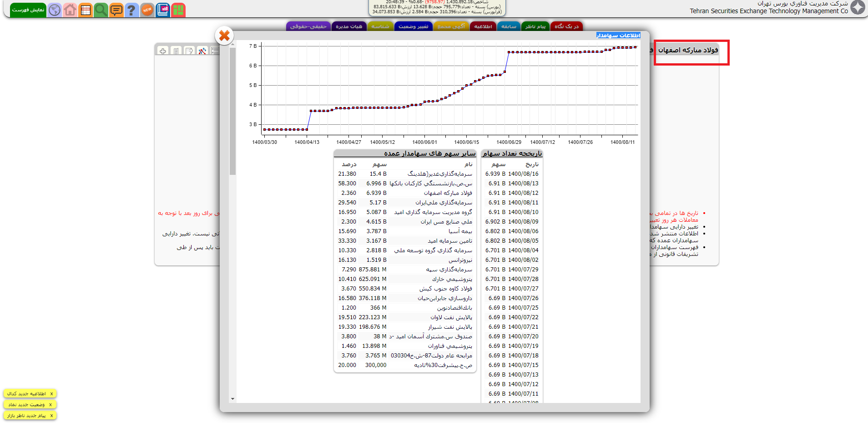Click the green نمایش فهرست button
868x423 pixels.
tap(28, 10)
